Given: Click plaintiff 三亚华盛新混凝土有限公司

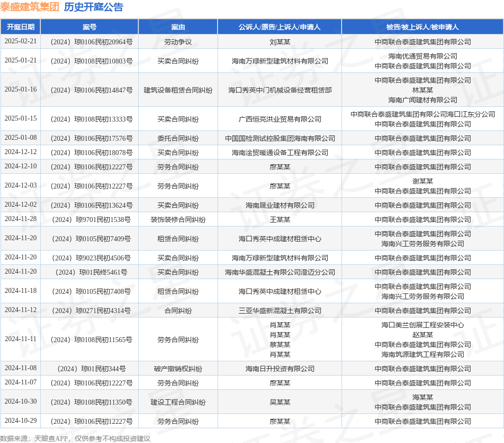Looking at the screenshot, I should pos(280,311).
